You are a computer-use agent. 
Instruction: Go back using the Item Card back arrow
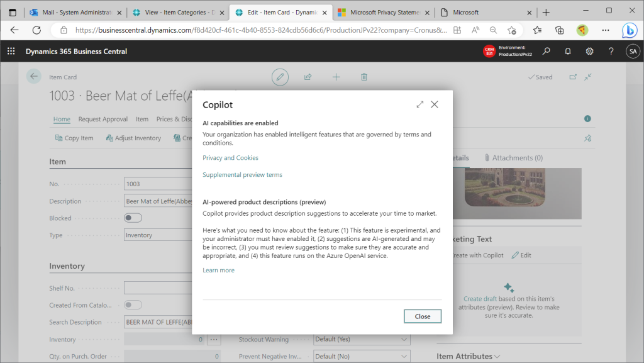34,76
